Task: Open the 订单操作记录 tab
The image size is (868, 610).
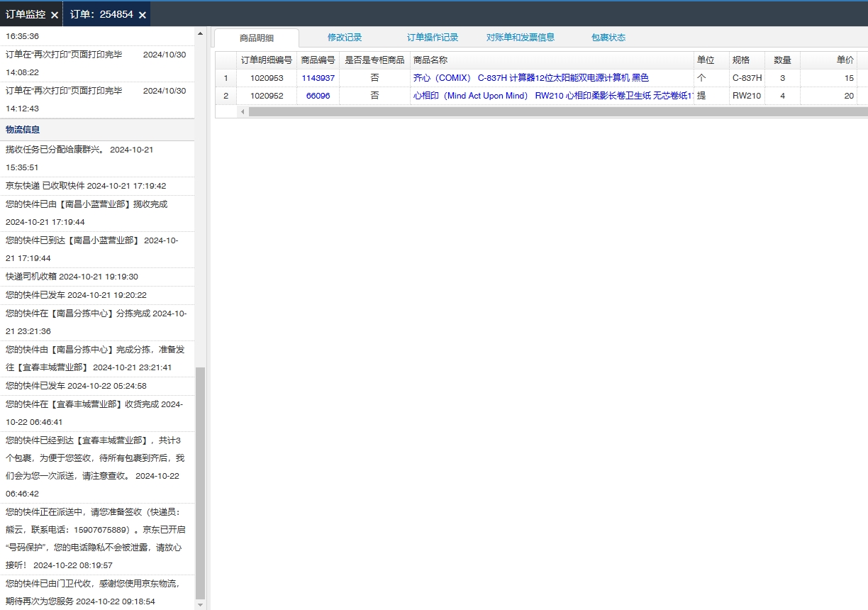Action: pos(433,38)
